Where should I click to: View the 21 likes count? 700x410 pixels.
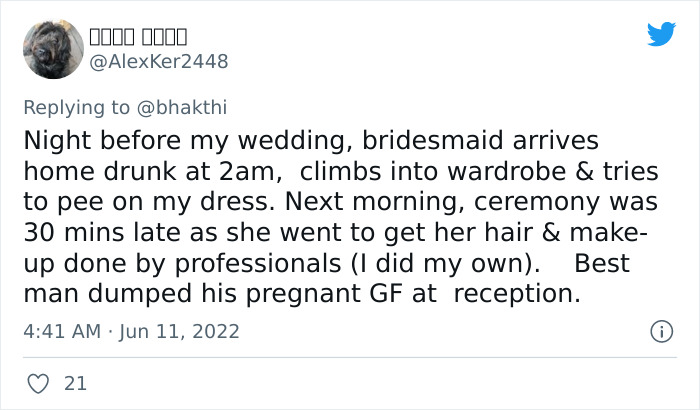[x=74, y=383]
